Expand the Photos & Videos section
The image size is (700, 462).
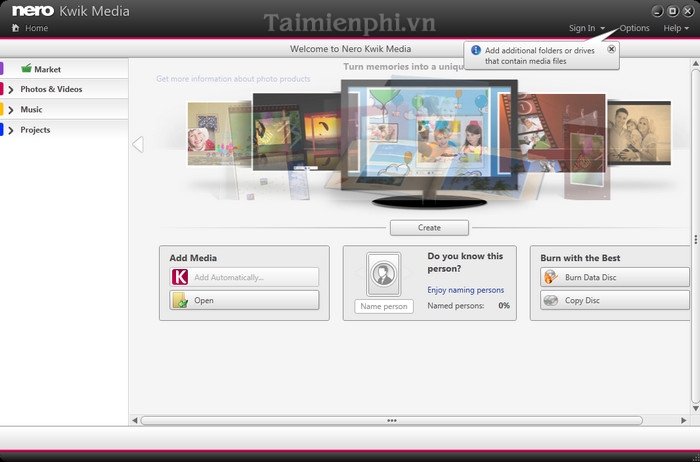(x=11, y=89)
